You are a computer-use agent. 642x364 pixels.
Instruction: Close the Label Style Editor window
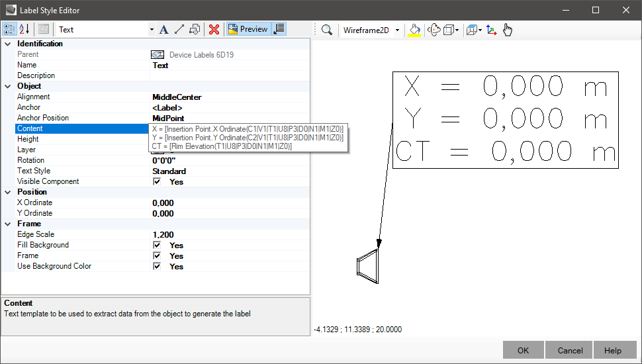(x=626, y=10)
